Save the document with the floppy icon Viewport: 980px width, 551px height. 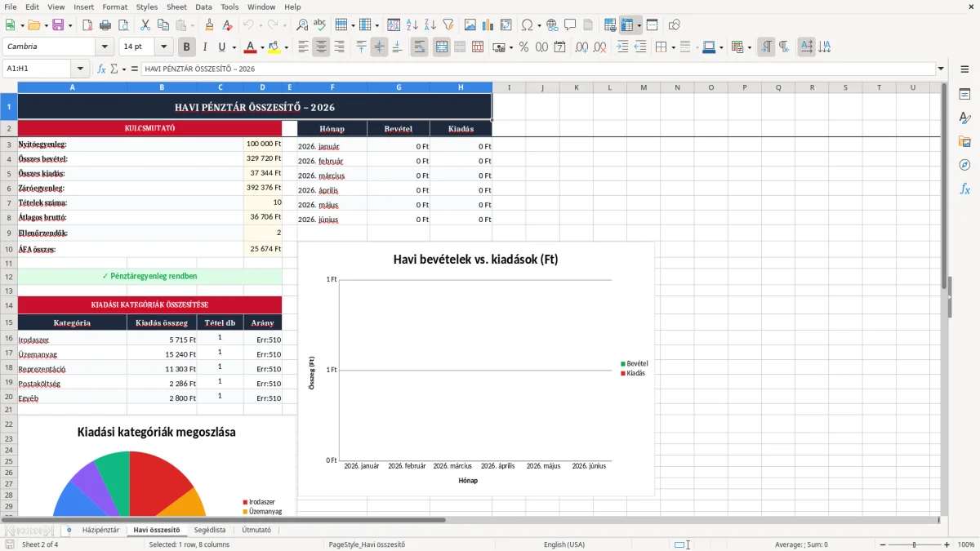point(58,25)
